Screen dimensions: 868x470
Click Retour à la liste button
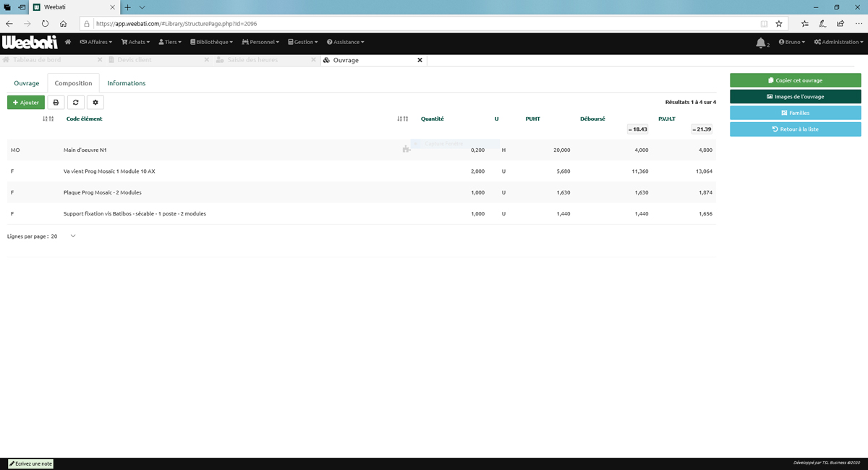tap(795, 129)
